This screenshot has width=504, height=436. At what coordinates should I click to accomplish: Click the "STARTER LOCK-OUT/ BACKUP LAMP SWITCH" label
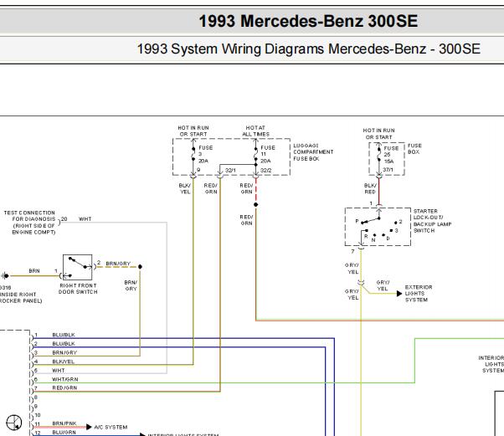432,221
